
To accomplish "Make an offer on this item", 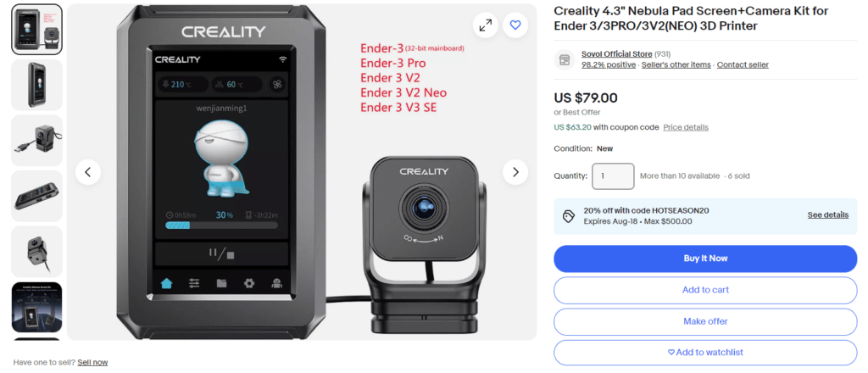I will [x=705, y=321].
